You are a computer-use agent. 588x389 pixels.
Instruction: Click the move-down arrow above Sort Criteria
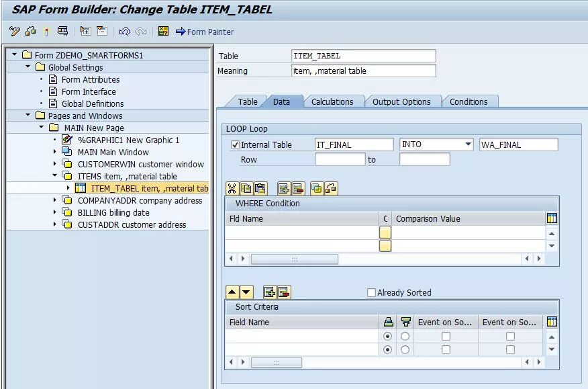click(246, 292)
